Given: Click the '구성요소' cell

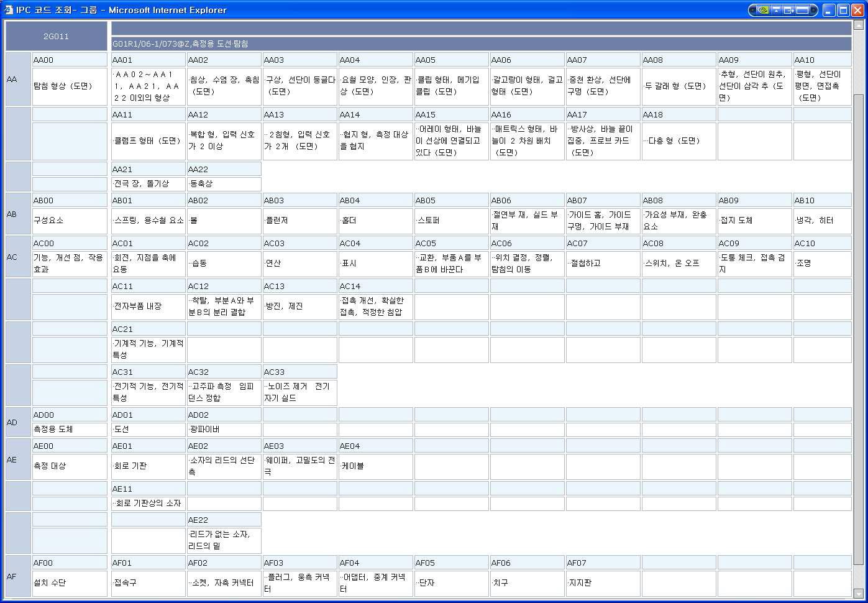Looking at the screenshot, I should click(70, 220).
